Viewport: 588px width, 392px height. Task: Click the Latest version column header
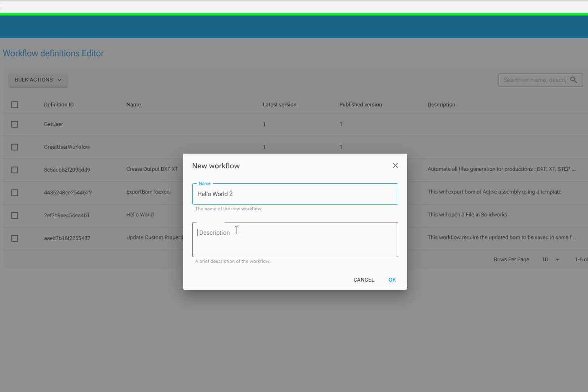[279, 104]
